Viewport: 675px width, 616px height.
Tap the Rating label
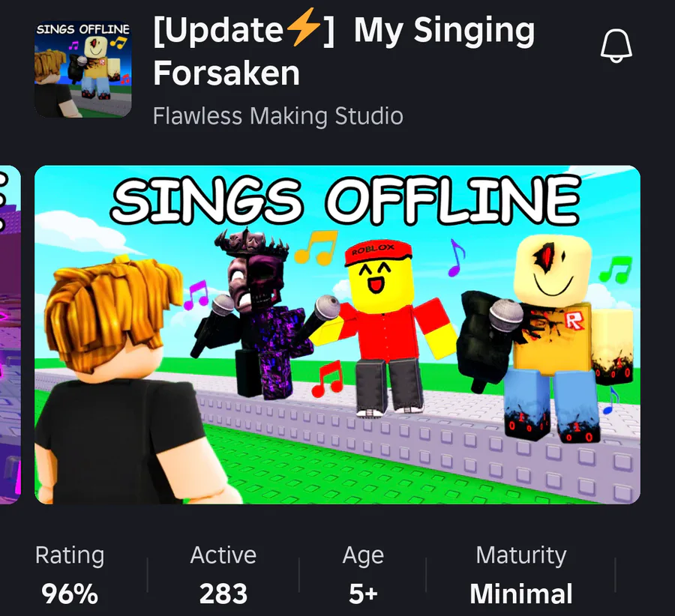pyautogui.click(x=70, y=555)
